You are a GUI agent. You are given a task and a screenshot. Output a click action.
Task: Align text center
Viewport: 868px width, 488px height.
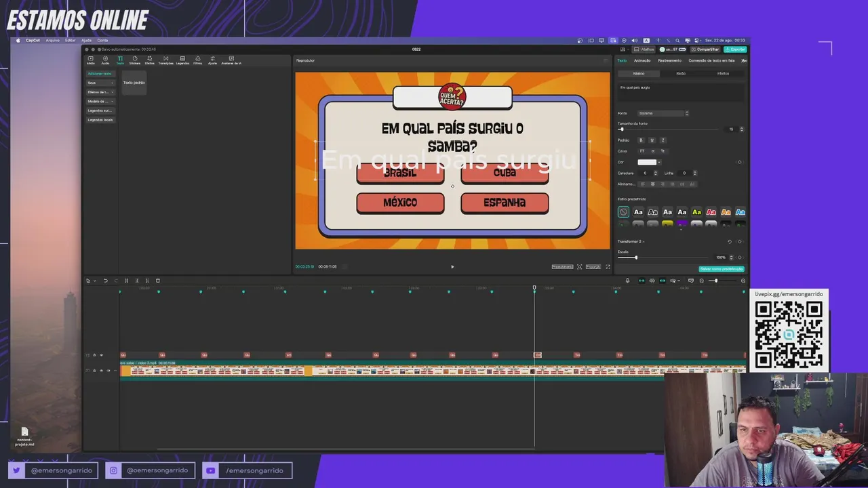click(653, 184)
